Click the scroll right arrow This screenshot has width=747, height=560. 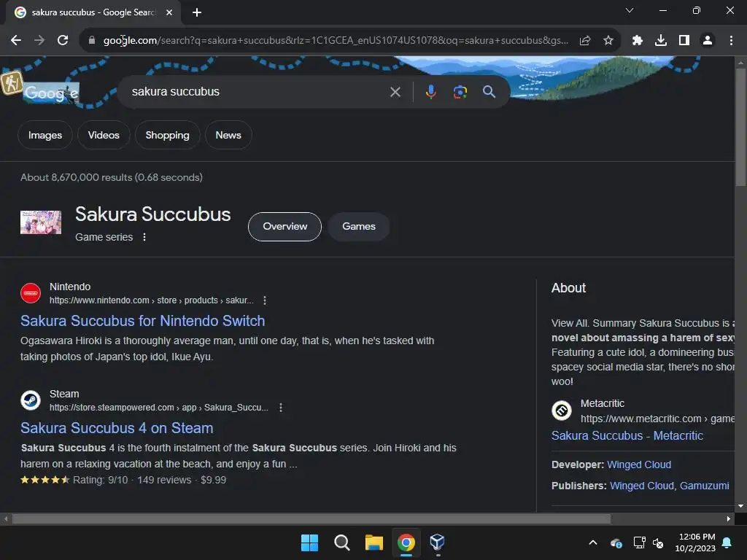coord(729,518)
